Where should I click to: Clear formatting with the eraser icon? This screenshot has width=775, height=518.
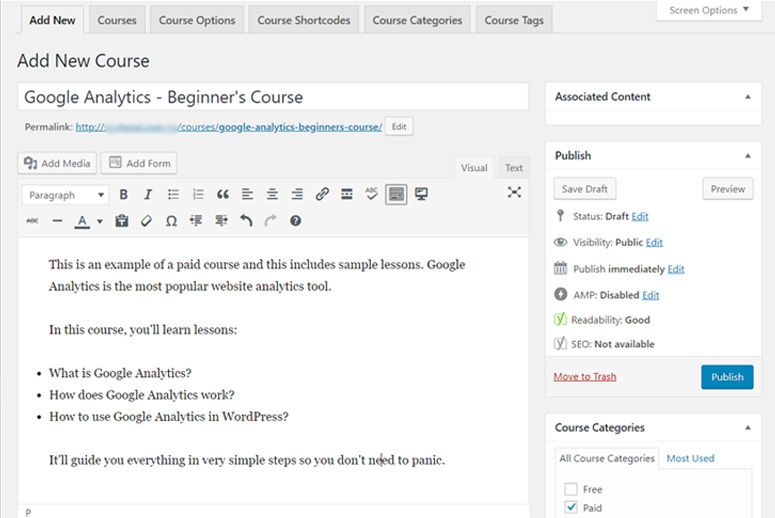(146, 221)
